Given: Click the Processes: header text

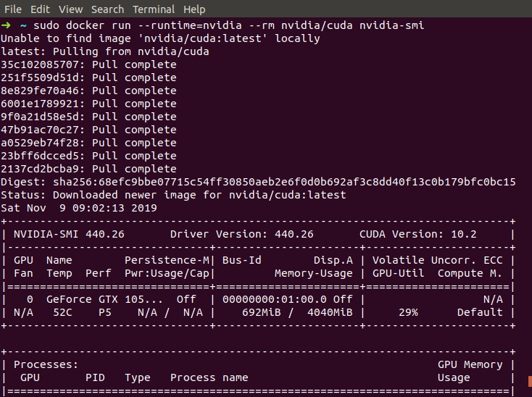Looking at the screenshot, I should point(46,364).
